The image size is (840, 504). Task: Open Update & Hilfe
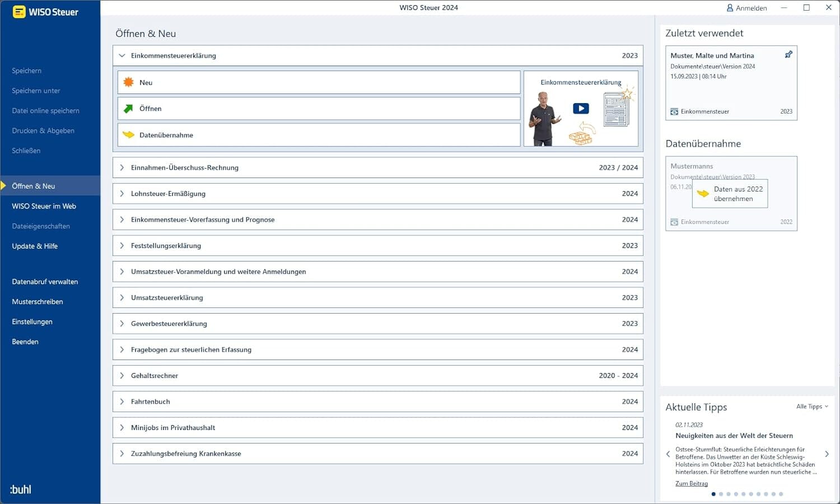click(x=35, y=246)
